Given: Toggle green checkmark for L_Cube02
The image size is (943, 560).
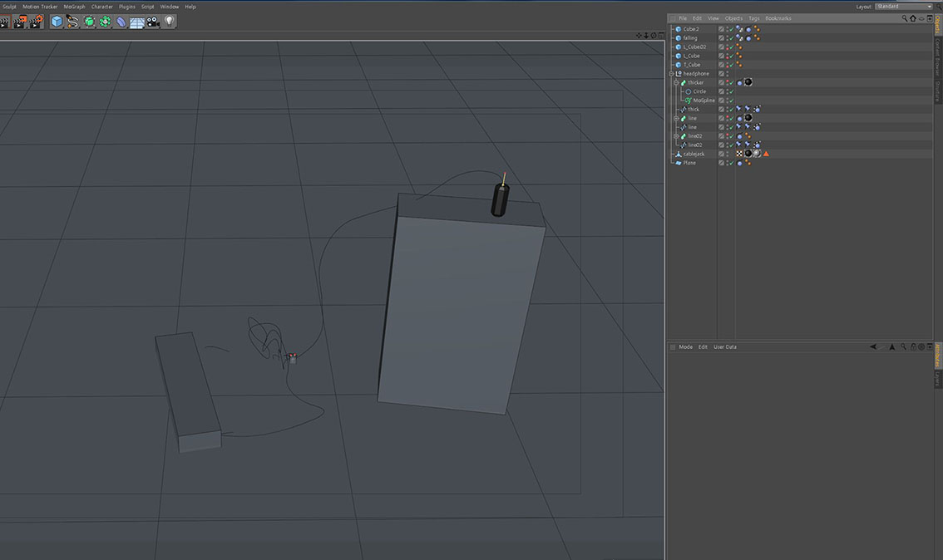Looking at the screenshot, I should pos(731,47).
